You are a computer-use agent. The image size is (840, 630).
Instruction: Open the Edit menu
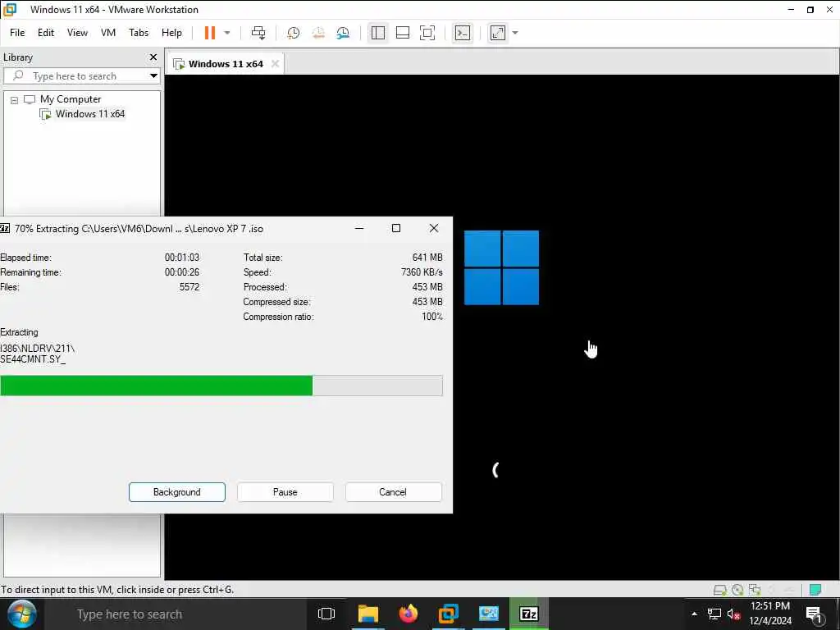click(46, 33)
